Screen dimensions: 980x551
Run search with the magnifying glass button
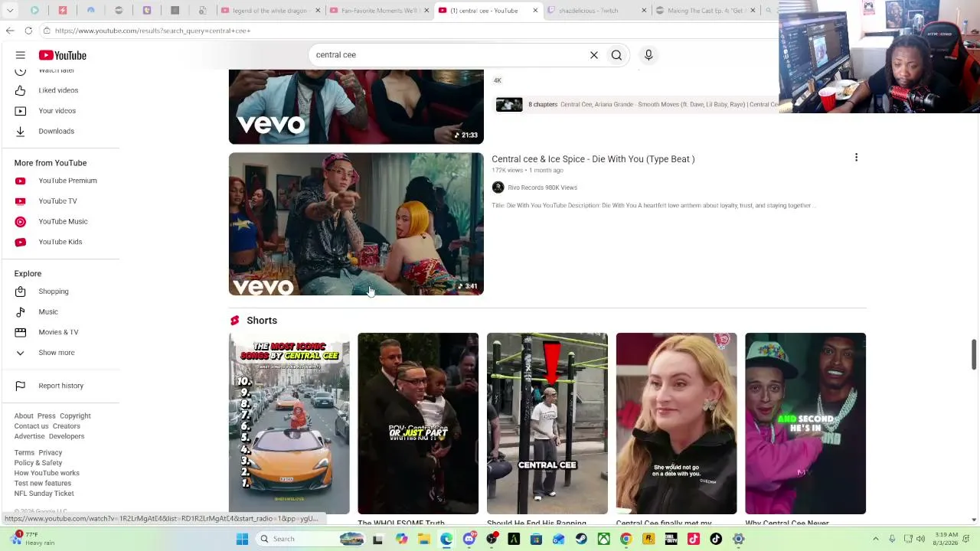tap(616, 55)
